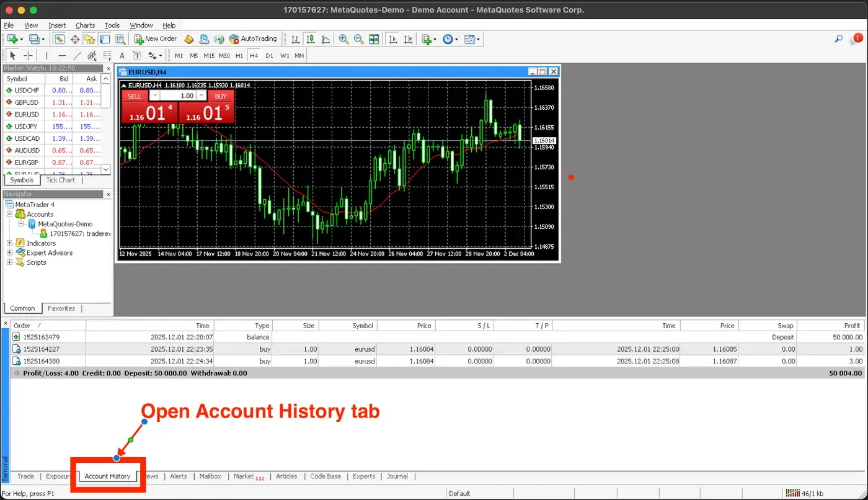Click the EURUSD,H4 chart window icon
This screenshot has width=868, height=500.
(x=123, y=72)
